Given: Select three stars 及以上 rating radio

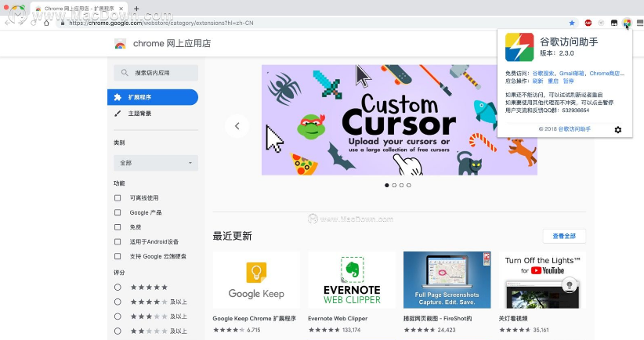Looking at the screenshot, I should click(x=118, y=316).
